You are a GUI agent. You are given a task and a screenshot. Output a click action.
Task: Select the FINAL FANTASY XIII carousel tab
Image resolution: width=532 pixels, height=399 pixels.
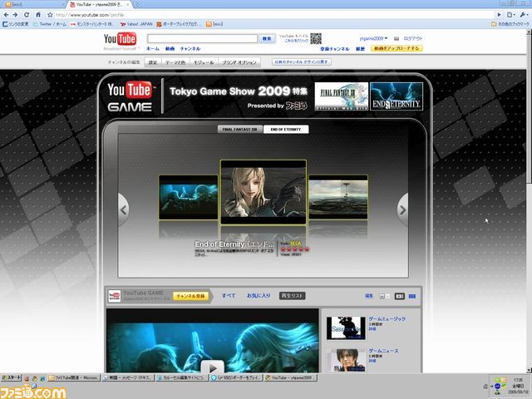[x=240, y=130]
